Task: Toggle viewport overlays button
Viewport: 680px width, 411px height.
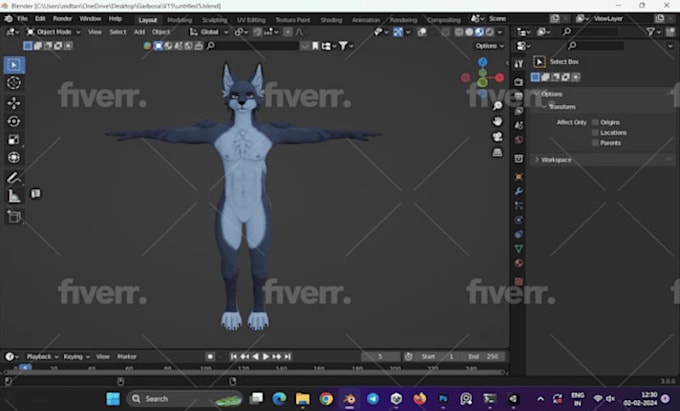Action: pos(422,32)
